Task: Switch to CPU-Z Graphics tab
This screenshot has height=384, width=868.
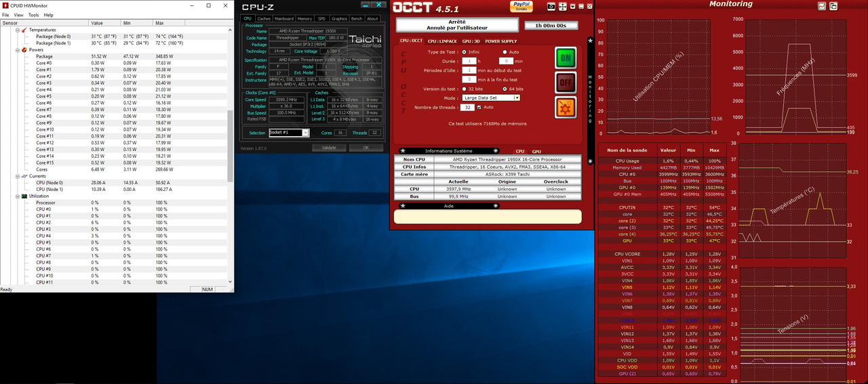Action: (339, 19)
